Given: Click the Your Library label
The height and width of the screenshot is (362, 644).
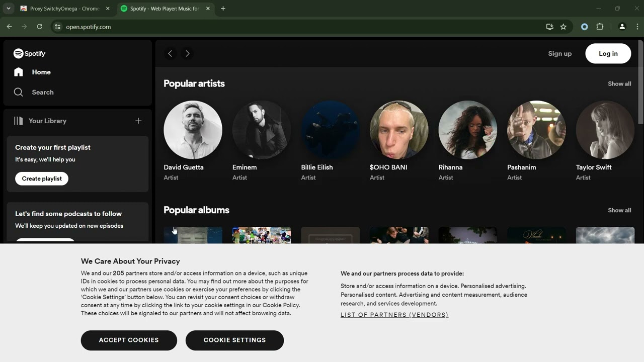Looking at the screenshot, I should [47, 121].
